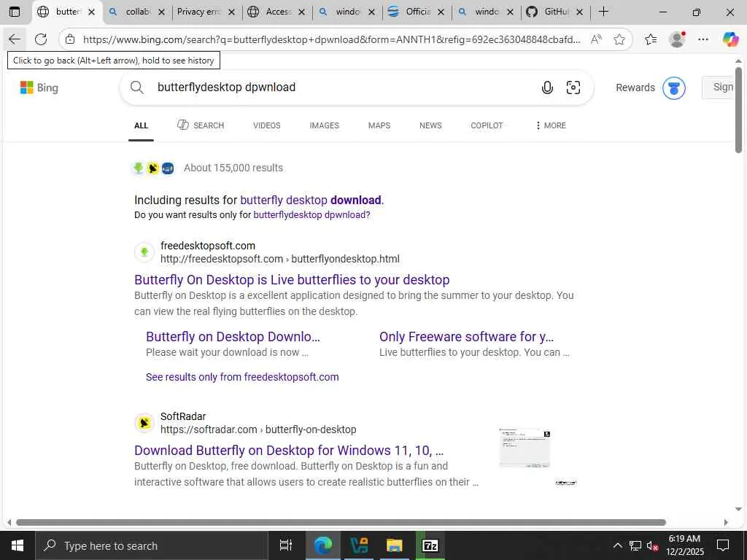
Task: Click the SoftRadar site favicon
Action: [144, 422]
